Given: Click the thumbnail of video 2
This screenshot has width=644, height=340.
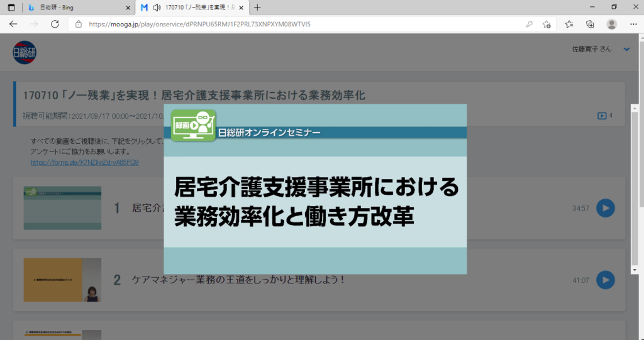Looking at the screenshot, I should [62, 280].
